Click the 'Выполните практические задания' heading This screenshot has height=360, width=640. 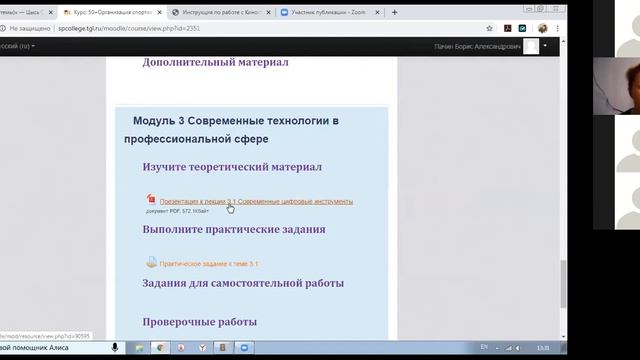tap(234, 230)
